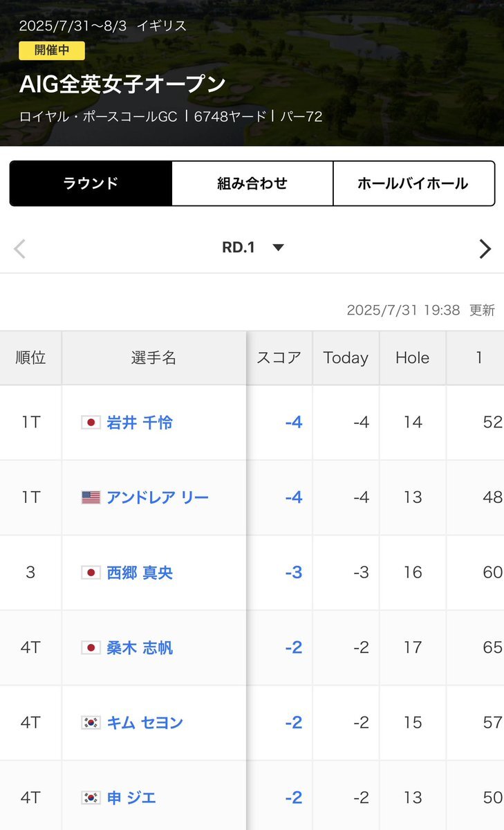Click Korea flag beside キム セヨン
Screen dimensions: 504x830
91,723
